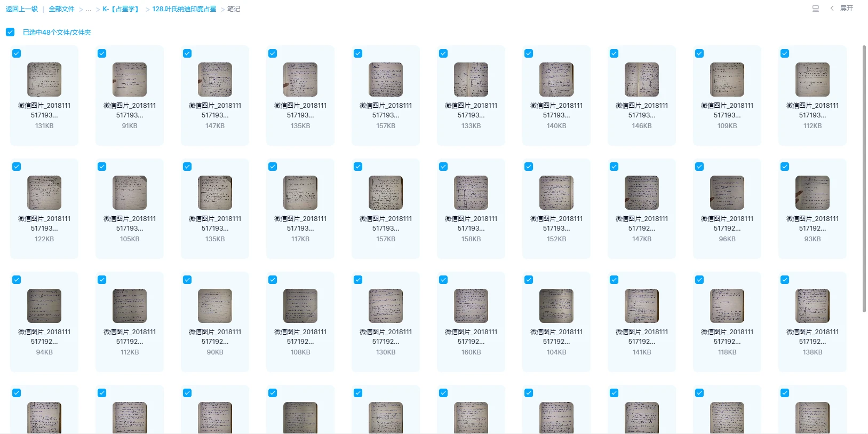The height and width of the screenshot is (434, 868).
Task: Open 全部文件 in the breadcrumb
Action: click(x=61, y=9)
